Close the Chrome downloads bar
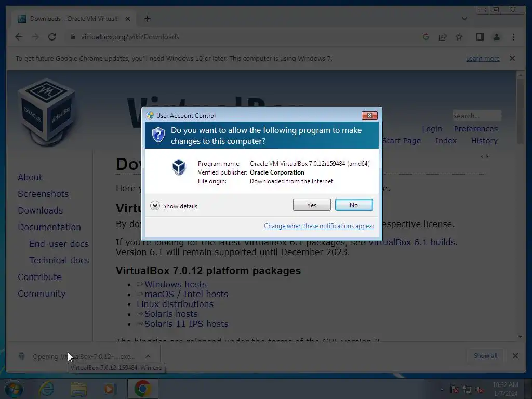The image size is (532, 399). pyautogui.click(x=515, y=356)
